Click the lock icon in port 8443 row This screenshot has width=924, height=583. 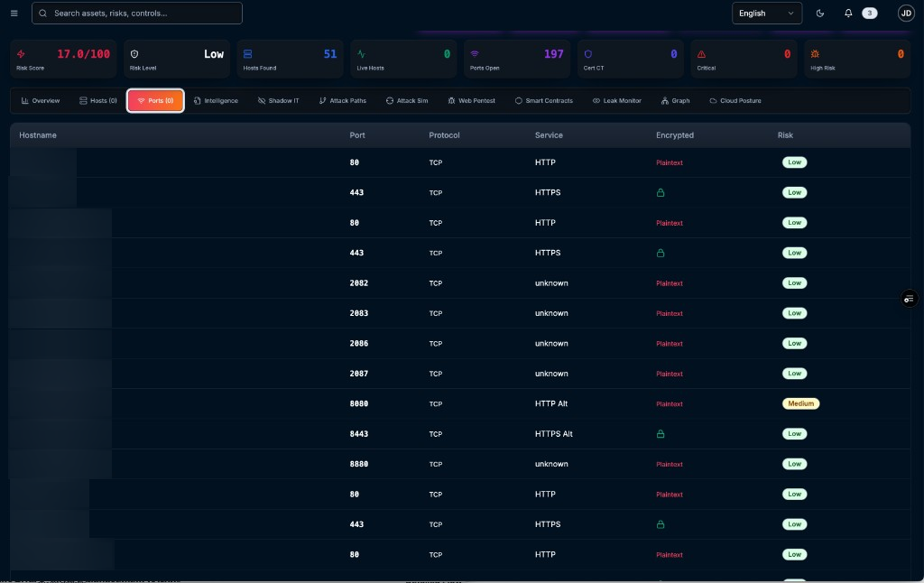coord(661,434)
